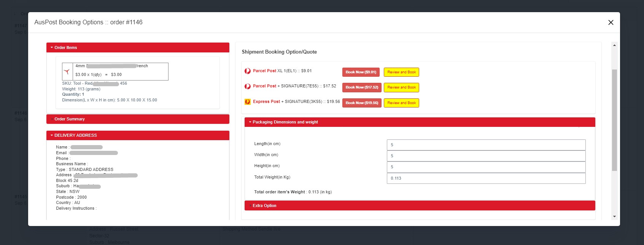
Task: Click the dialog's vertical scrollbar thumb
Action: 614,120
